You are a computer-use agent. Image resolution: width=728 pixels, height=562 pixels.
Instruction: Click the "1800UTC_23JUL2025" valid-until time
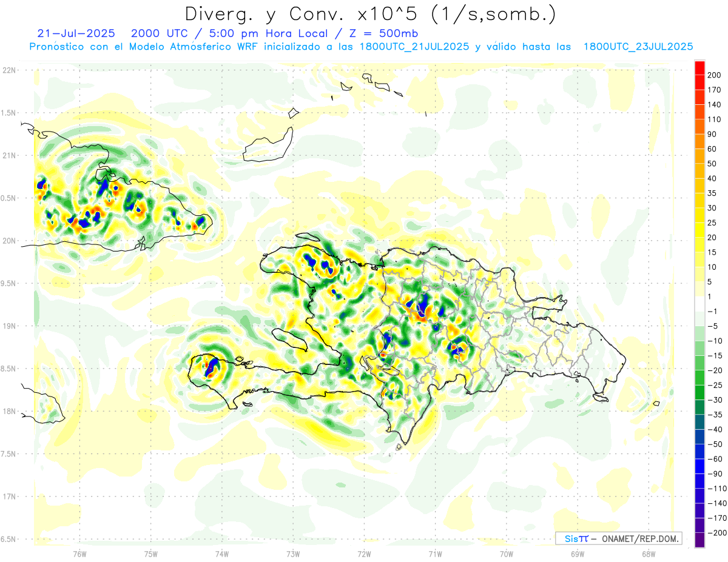pos(638,47)
